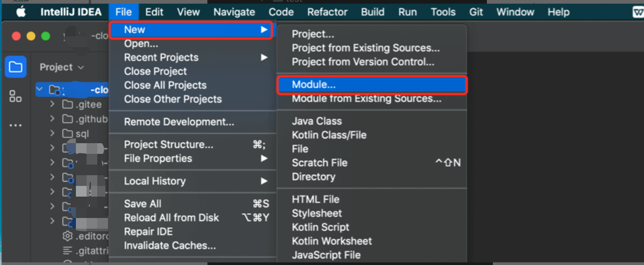This screenshot has height=265, width=644.
Task: Click the WPS icon in the menu bar
Action: 638,12
